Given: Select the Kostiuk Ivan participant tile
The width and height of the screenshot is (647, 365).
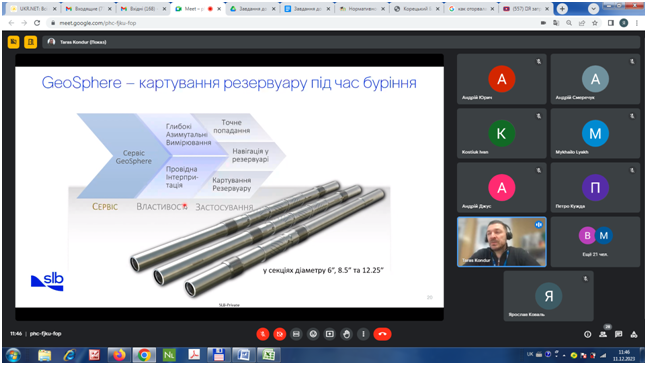Looking at the screenshot, I should tap(502, 133).
